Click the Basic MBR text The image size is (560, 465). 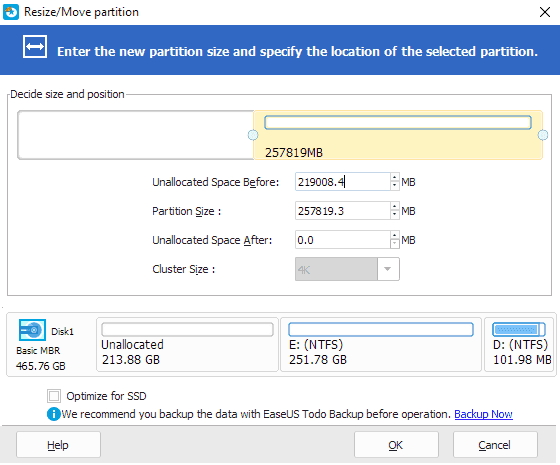pos(38,350)
